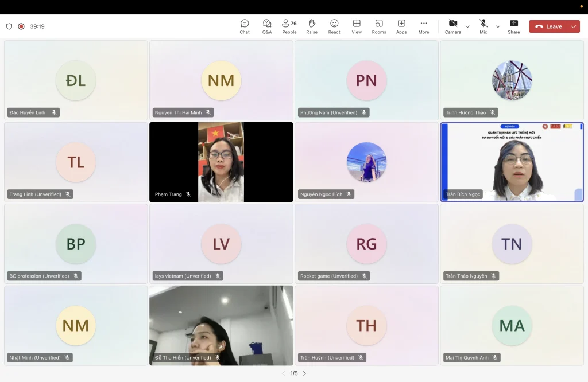Show the People participants list
588x382 pixels.
[289, 26]
